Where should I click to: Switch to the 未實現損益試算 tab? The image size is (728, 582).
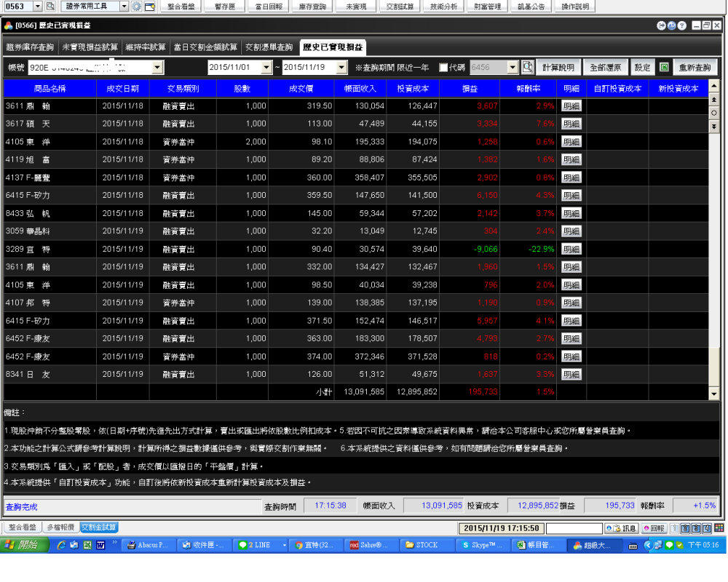[90, 47]
